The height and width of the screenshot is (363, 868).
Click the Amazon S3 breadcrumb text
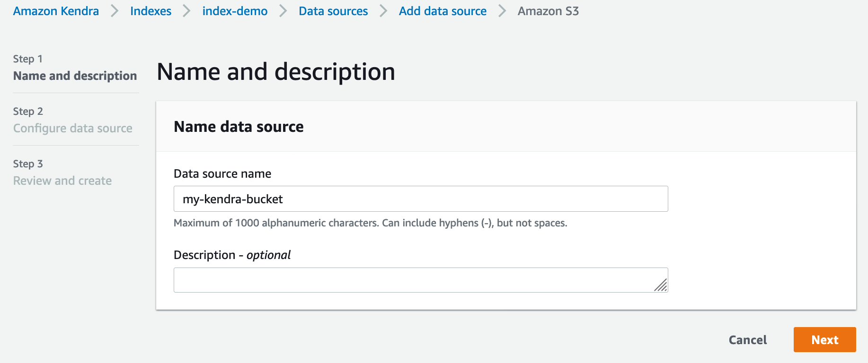pyautogui.click(x=548, y=11)
